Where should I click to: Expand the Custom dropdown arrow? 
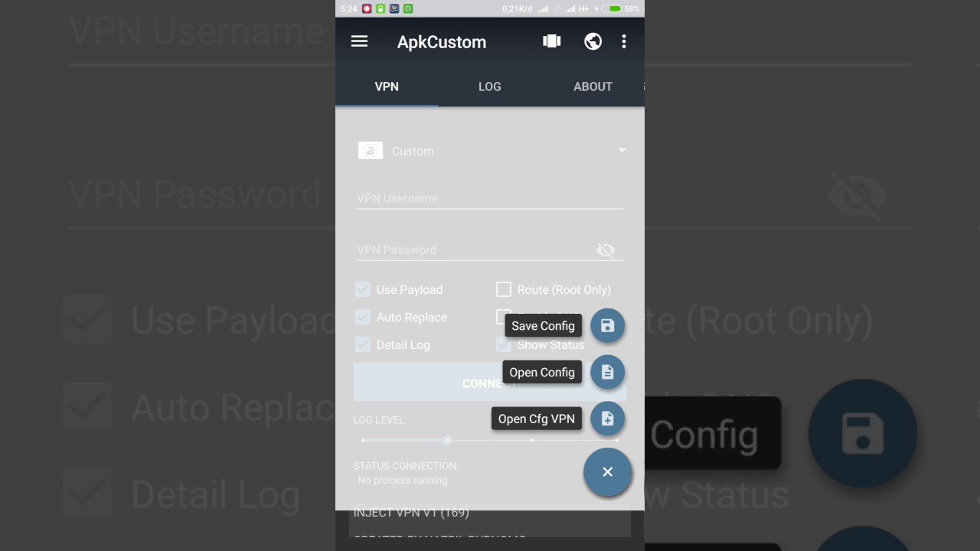pyautogui.click(x=622, y=151)
